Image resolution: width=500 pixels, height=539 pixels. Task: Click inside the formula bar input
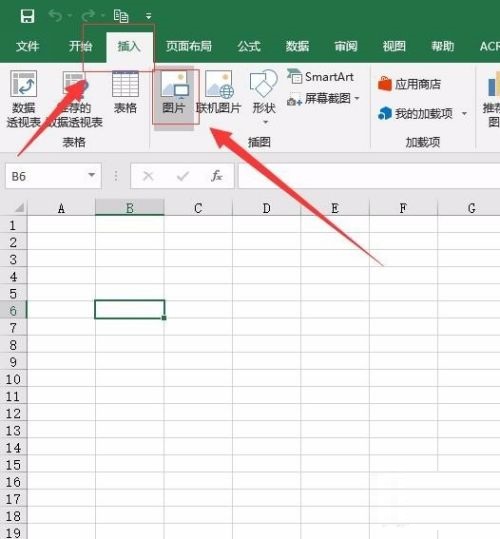coord(369,176)
